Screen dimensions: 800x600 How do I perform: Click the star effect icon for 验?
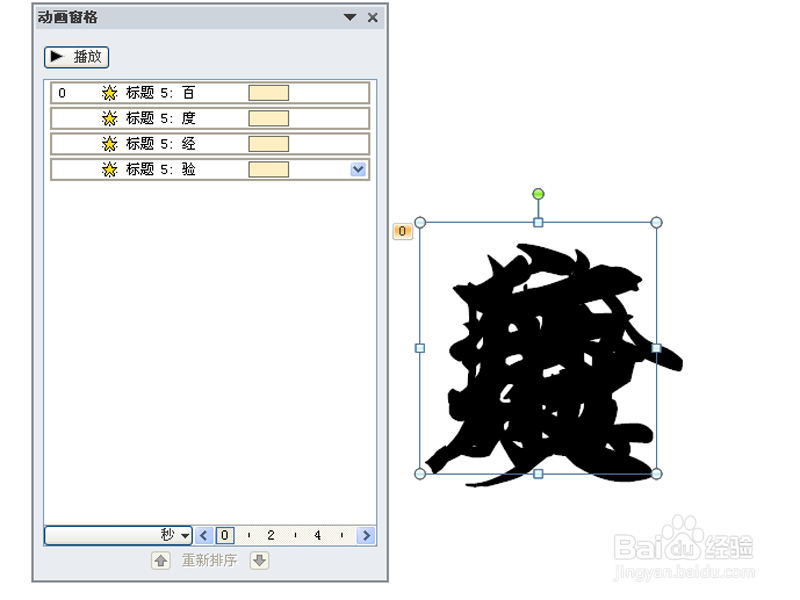110,169
